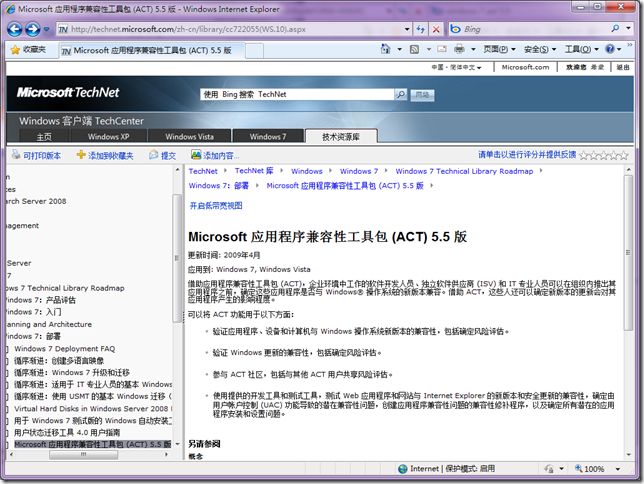644x484 pixels.
Task: Click 添加到收藏夹 plus icon link
Action: tap(105, 155)
